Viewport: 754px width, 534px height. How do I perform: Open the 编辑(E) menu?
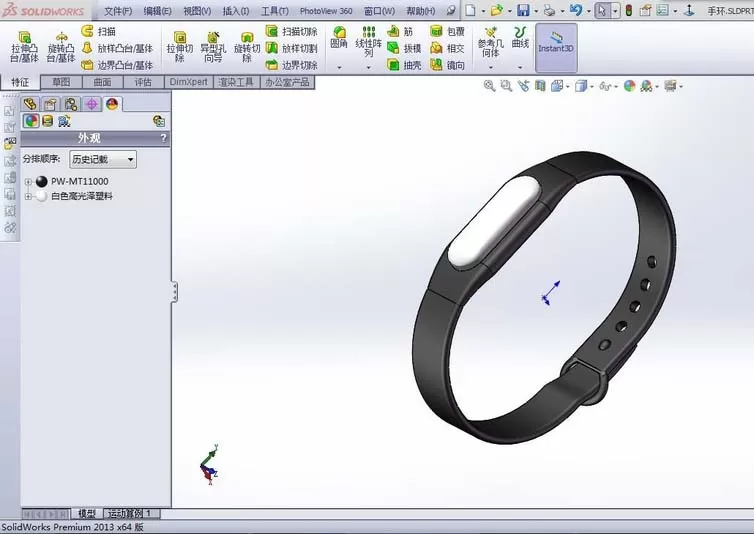click(x=157, y=11)
